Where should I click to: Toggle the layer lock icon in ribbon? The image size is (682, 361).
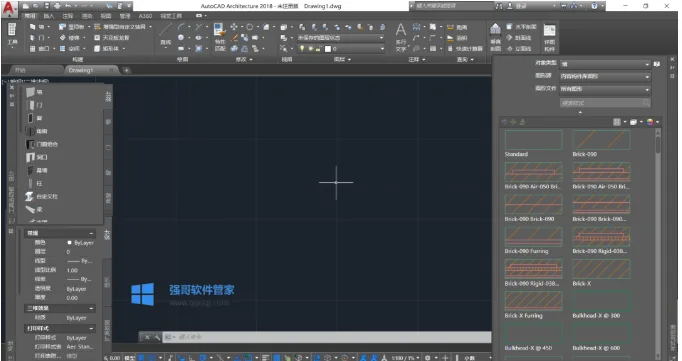[x=318, y=49]
